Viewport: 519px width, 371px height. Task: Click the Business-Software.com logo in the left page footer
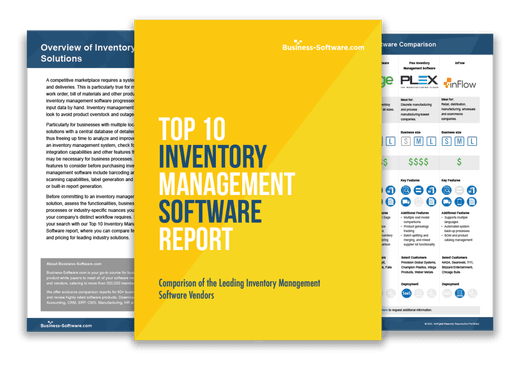tap(66, 325)
